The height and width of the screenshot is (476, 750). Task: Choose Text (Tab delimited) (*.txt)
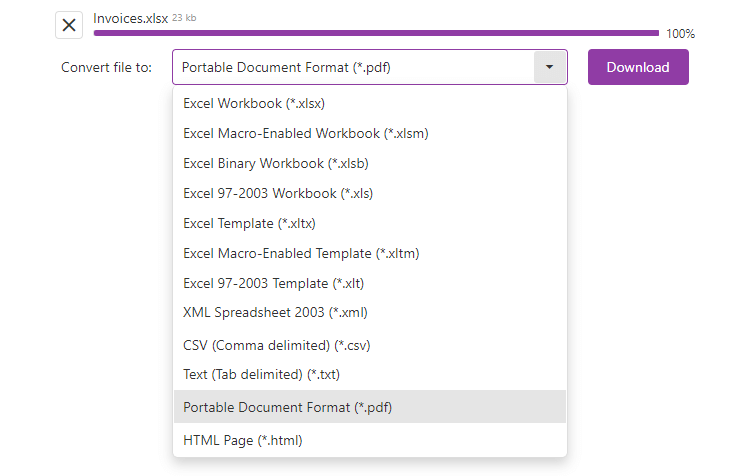click(264, 375)
